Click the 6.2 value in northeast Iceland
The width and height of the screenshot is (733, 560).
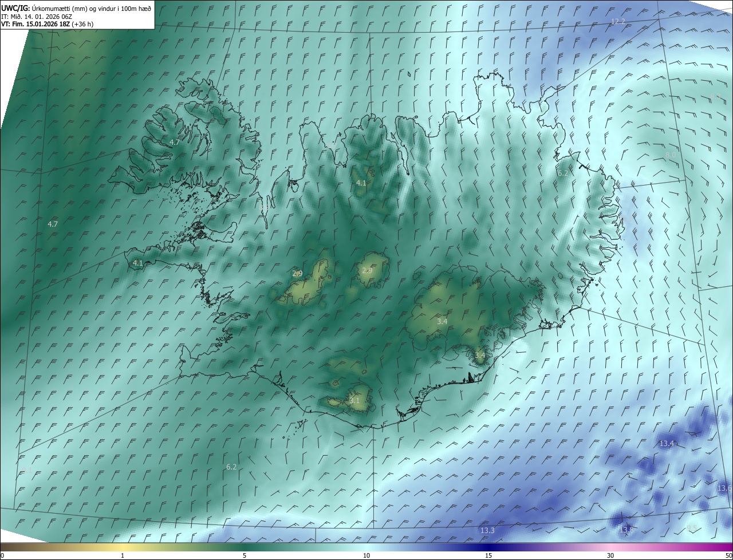coord(563,173)
